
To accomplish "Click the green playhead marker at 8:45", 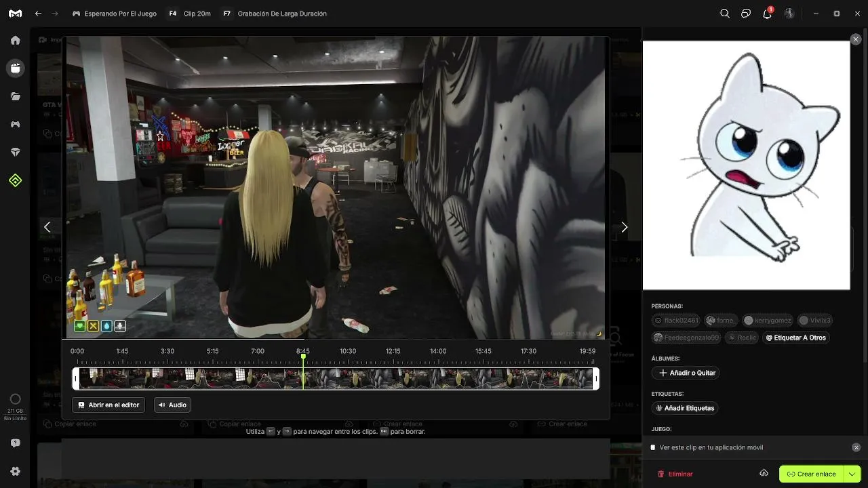I will [303, 357].
